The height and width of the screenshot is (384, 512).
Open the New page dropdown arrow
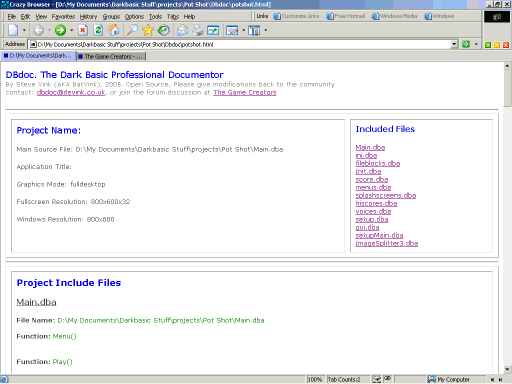(x=24, y=30)
